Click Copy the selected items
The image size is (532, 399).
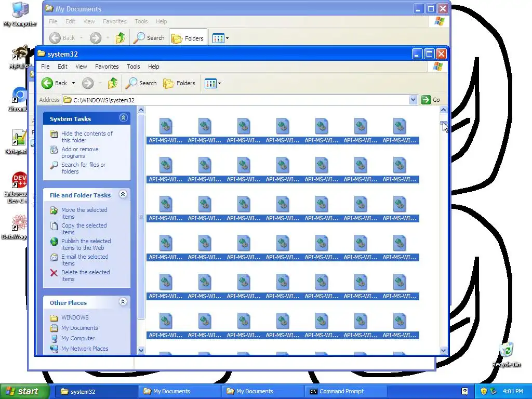pyautogui.click(x=84, y=229)
